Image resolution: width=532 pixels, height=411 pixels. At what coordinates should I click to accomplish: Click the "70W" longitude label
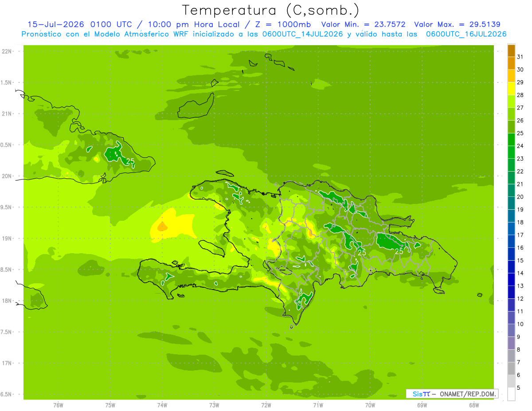coord(370,405)
